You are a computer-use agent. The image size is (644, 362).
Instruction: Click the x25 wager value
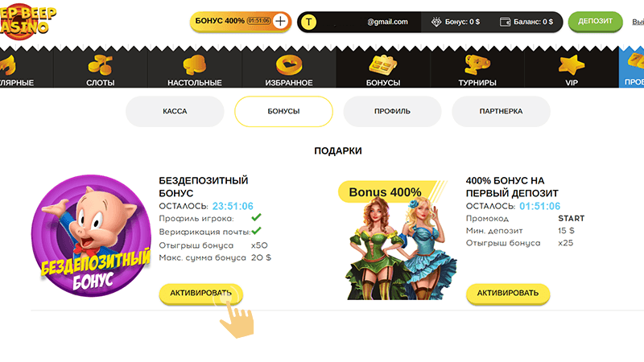pos(566,243)
